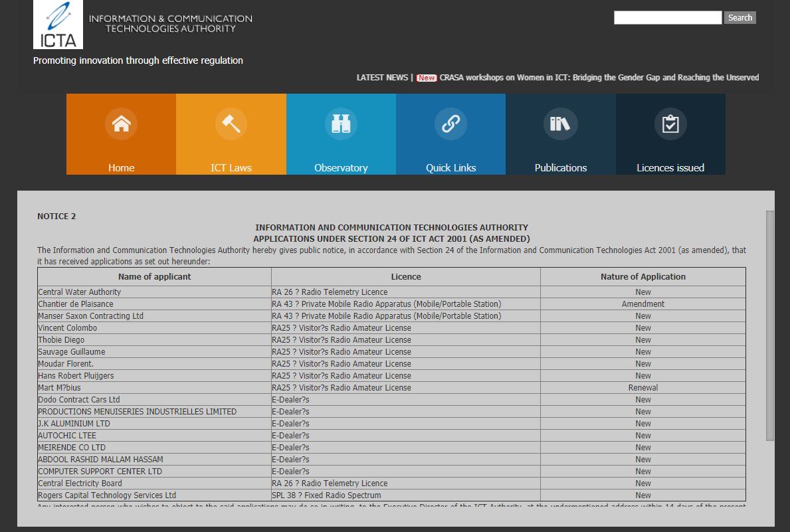Click the Central Water Authority row

[391, 292]
